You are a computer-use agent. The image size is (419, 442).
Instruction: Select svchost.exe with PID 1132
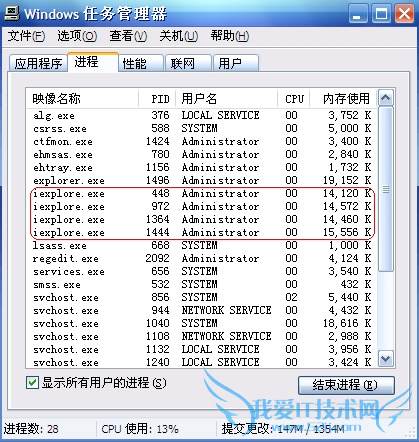coord(202,349)
